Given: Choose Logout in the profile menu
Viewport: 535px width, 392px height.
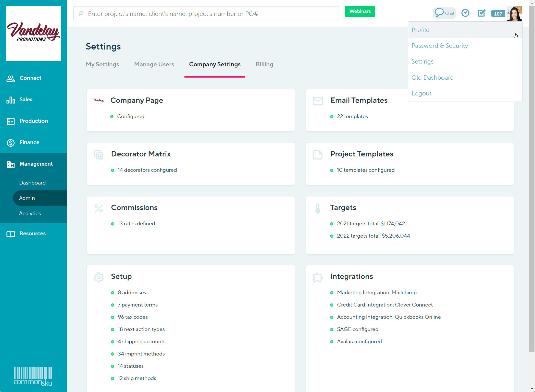Looking at the screenshot, I should point(421,93).
